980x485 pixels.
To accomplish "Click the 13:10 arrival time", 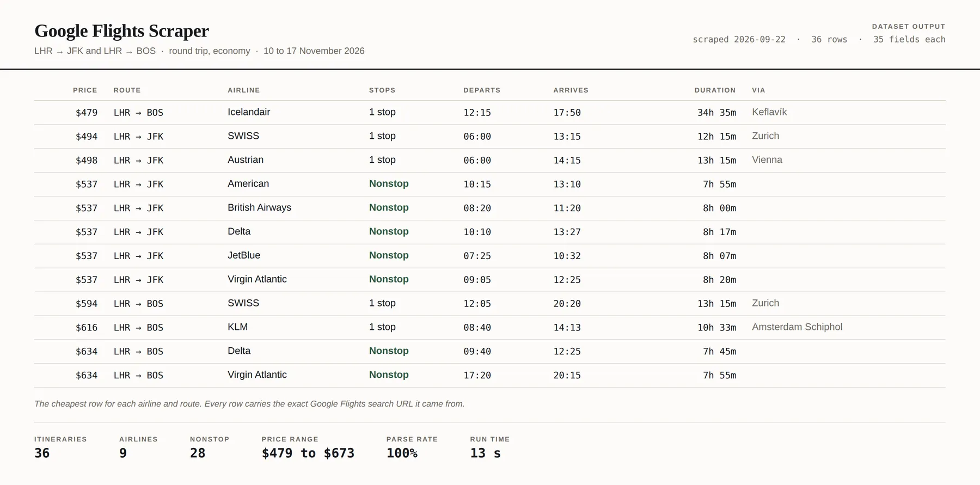I will (x=567, y=185).
